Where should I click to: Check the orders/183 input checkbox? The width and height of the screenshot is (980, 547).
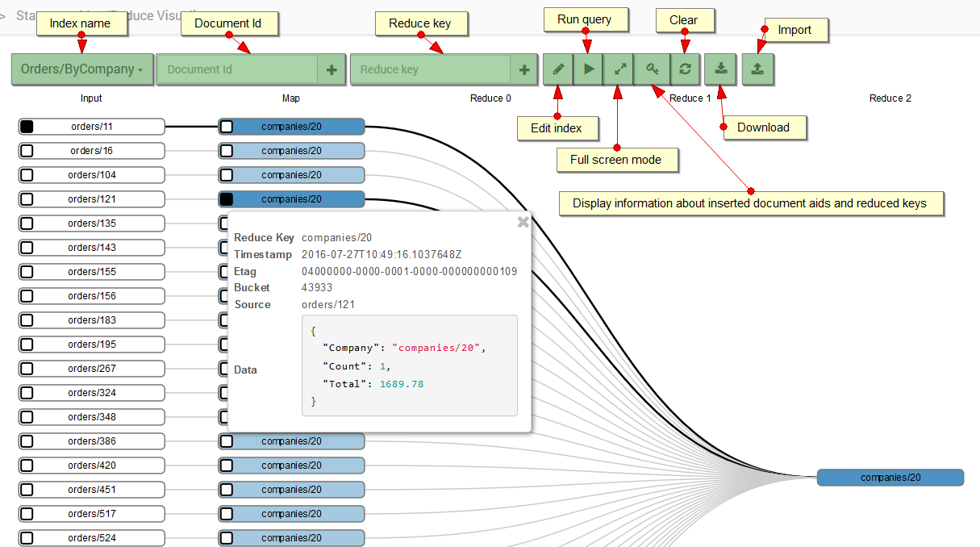pos(27,320)
